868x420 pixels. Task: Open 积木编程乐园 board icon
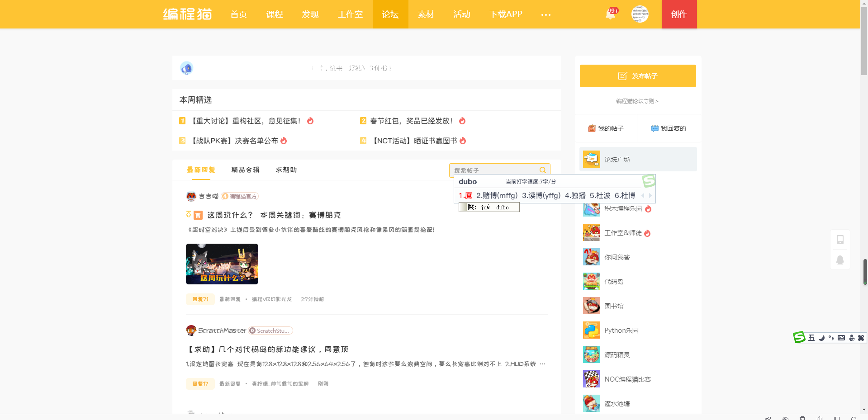(592, 209)
